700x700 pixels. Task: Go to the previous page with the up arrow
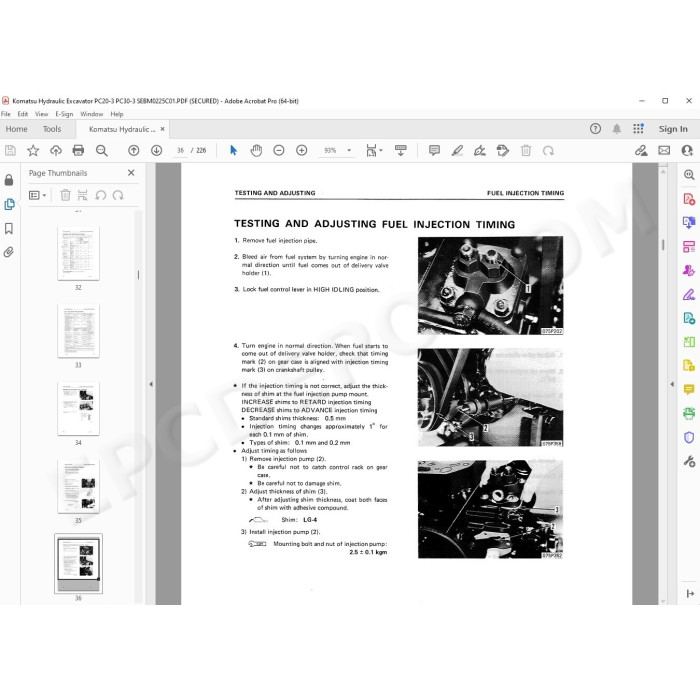tap(133, 150)
